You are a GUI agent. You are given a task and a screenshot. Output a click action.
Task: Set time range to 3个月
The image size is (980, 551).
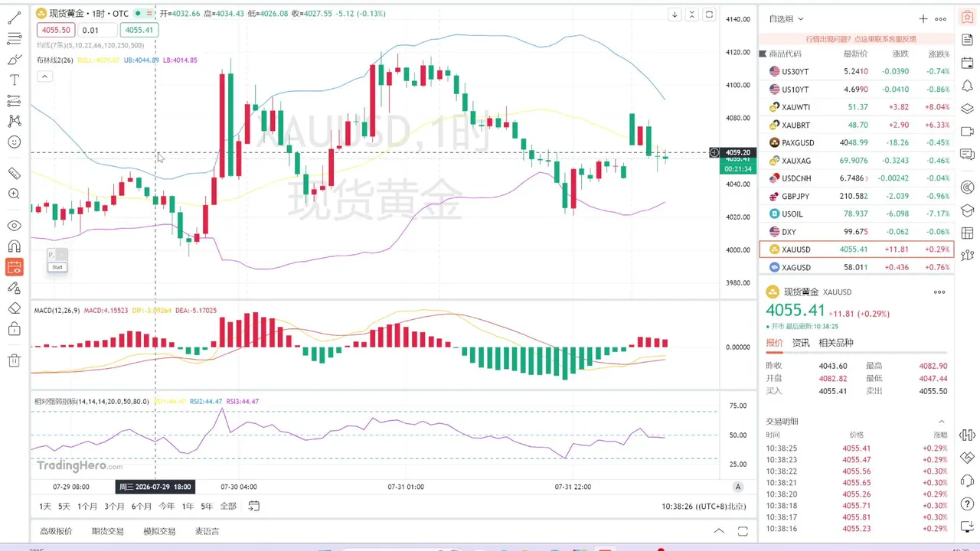point(115,506)
